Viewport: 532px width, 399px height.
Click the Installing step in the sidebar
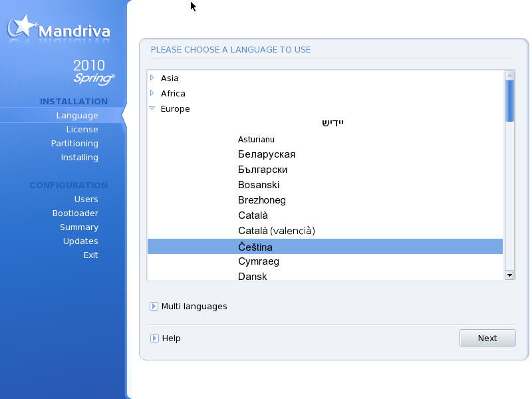click(x=79, y=158)
